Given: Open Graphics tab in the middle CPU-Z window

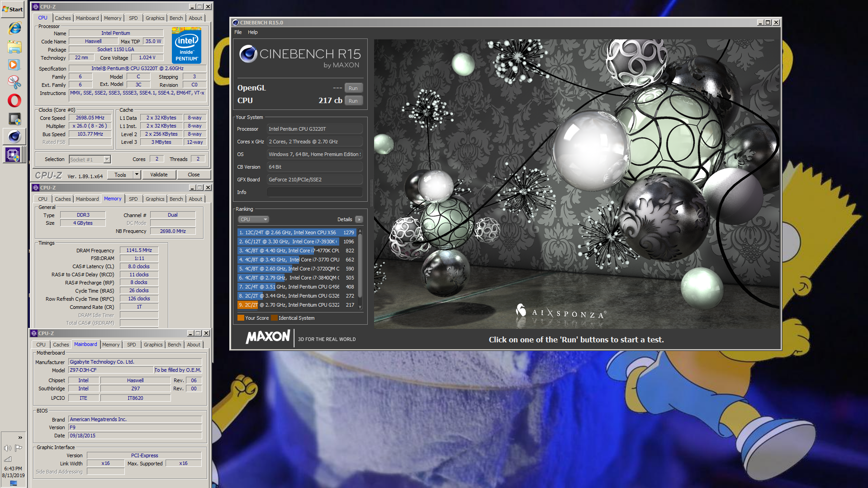Looking at the screenshot, I should coord(155,199).
